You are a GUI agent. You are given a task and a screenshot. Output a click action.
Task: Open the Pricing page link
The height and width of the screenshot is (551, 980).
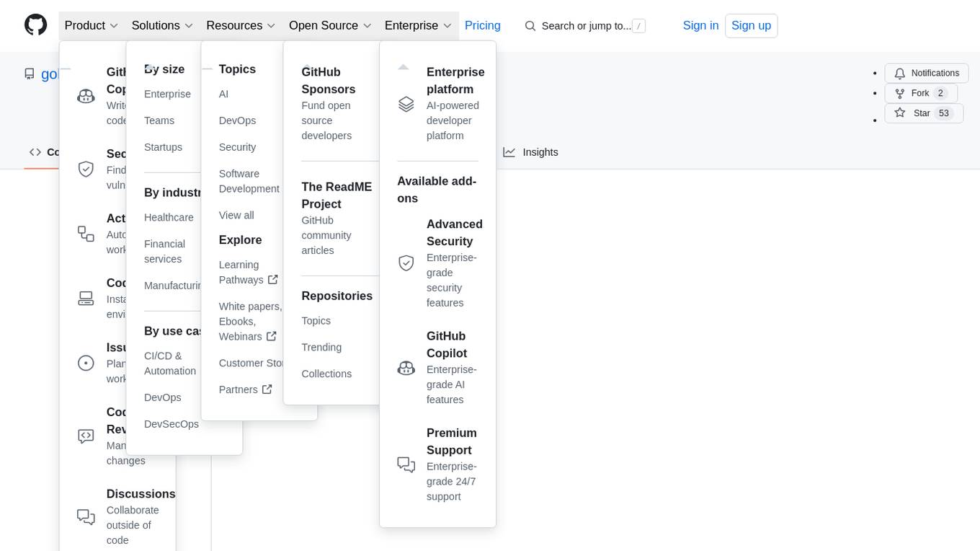483,25
